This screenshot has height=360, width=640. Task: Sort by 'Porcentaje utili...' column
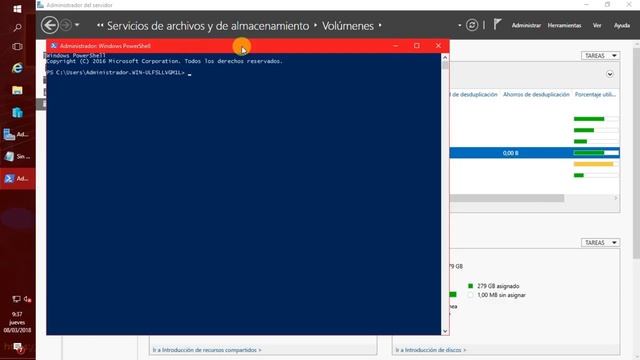(x=595, y=94)
